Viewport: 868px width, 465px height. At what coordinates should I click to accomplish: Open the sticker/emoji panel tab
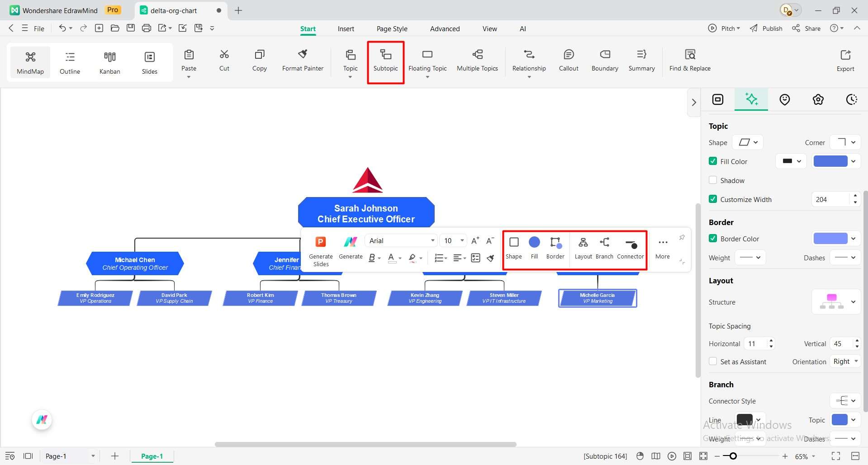tap(785, 99)
